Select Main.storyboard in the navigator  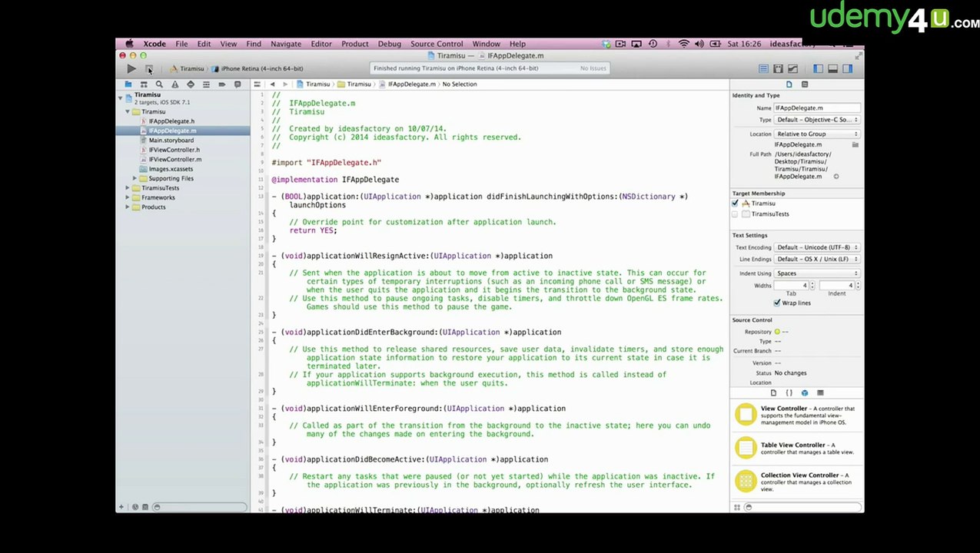tap(171, 141)
